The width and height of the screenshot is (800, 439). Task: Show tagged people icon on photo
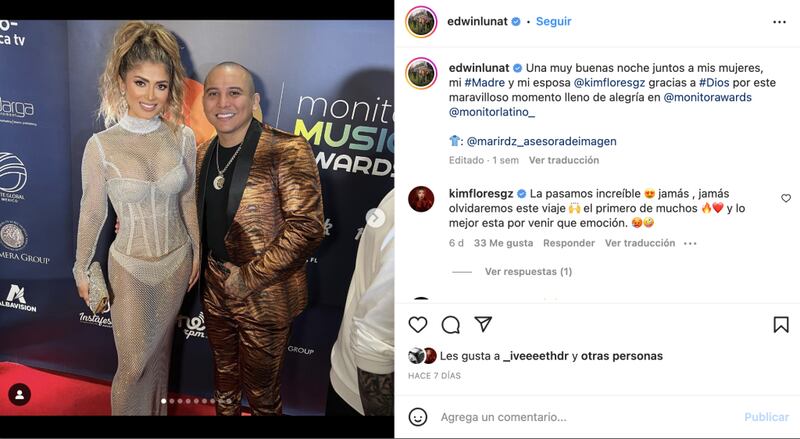coord(19,395)
